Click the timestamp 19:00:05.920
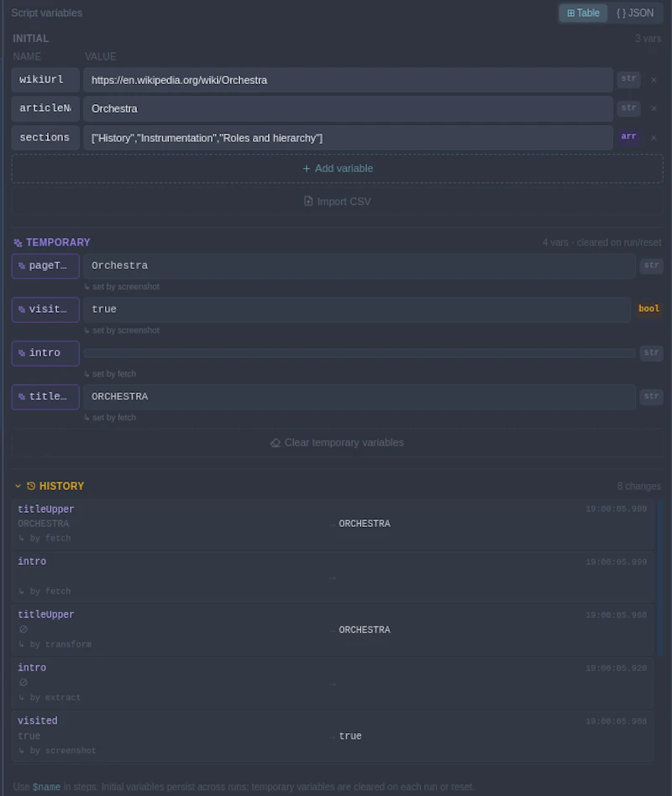Image resolution: width=672 pixels, height=796 pixels. point(616,668)
